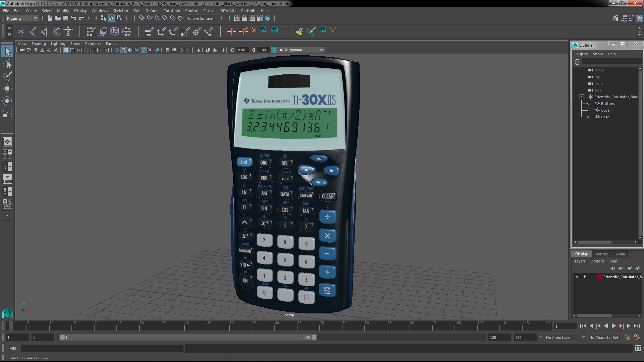The height and width of the screenshot is (362, 644).
Task: Collapse Scientific_Calculator_Blac node in Outliner
Action: coord(582,97)
